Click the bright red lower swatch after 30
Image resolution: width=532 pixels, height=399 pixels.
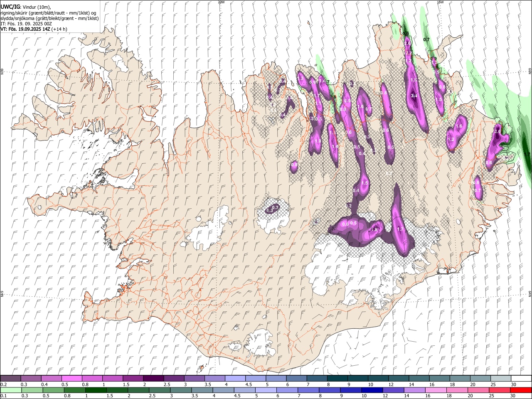pos(520,390)
